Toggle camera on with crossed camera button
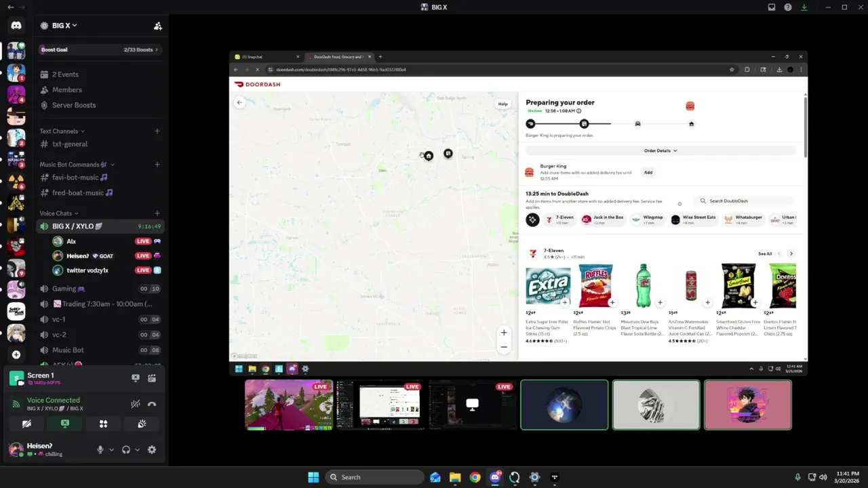 pyautogui.click(x=26, y=424)
